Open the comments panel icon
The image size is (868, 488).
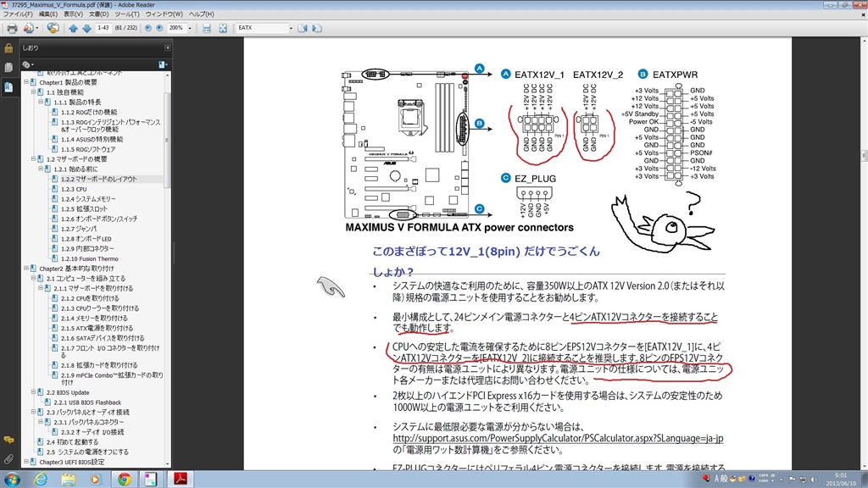(8, 441)
